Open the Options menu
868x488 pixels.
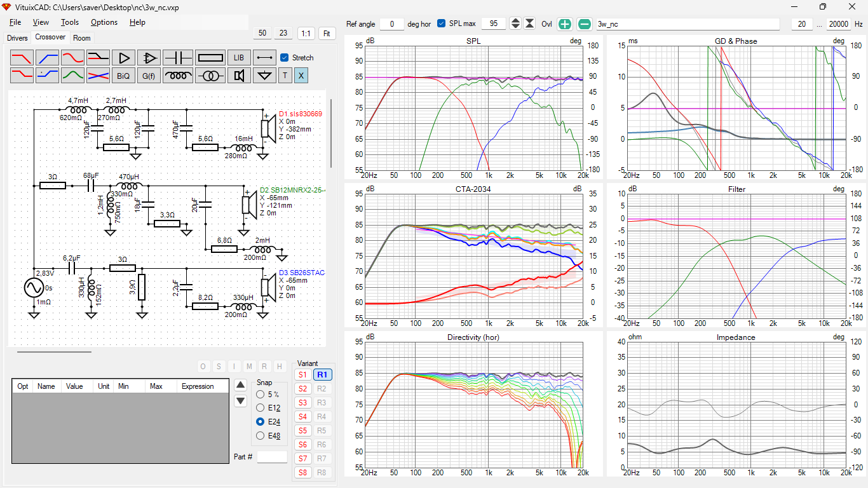(x=104, y=22)
